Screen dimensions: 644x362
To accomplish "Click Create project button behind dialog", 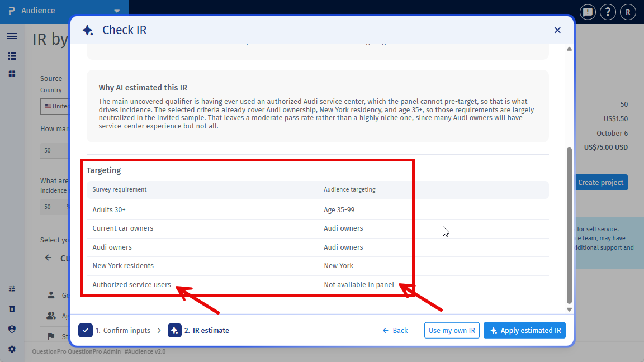I will pyautogui.click(x=600, y=182).
